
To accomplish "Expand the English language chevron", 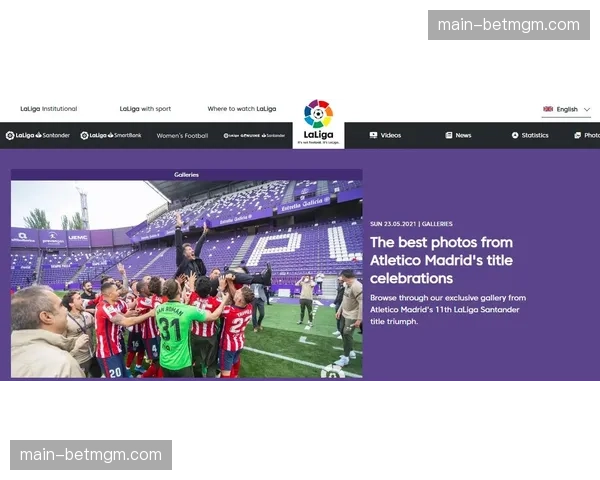I will [x=587, y=109].
